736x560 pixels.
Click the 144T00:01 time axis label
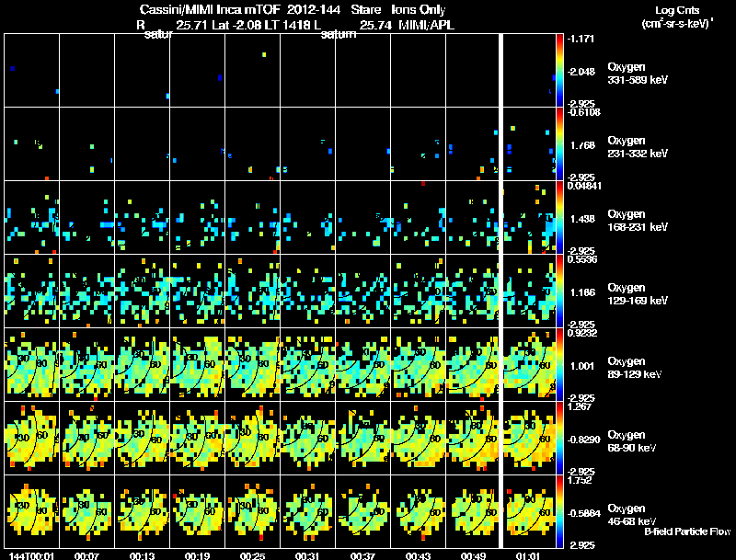point(31,555)
